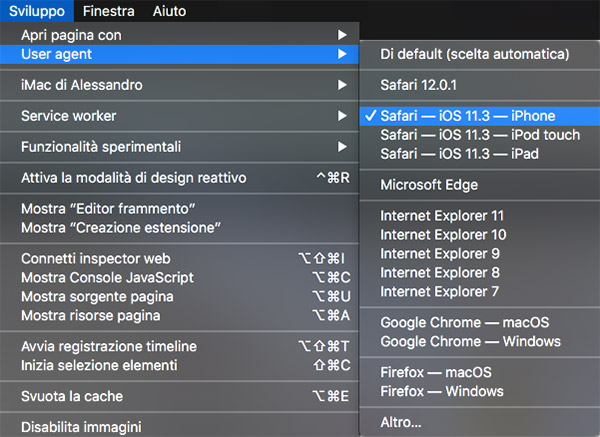Select Di default (scelta automatica) user agent
Screen dimensions: 600x437
point(480,54)
